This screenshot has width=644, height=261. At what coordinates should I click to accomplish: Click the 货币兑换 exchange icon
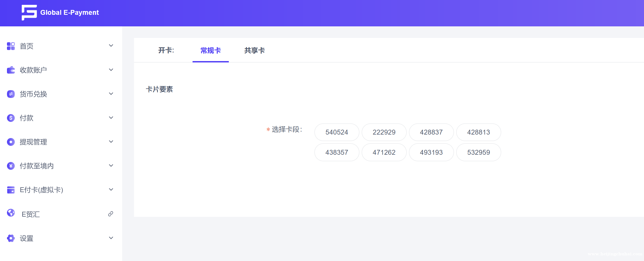click(x=11, y=94)
